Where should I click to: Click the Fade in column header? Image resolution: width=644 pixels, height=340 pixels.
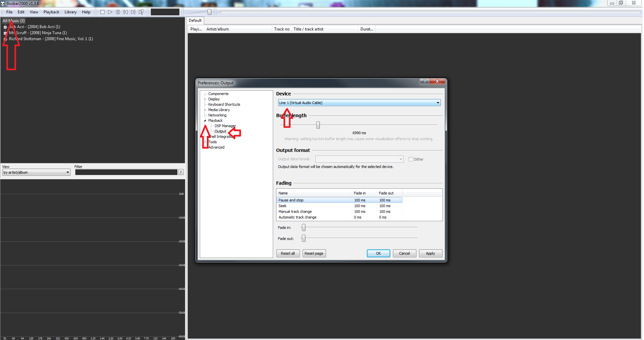pos(364,193)
